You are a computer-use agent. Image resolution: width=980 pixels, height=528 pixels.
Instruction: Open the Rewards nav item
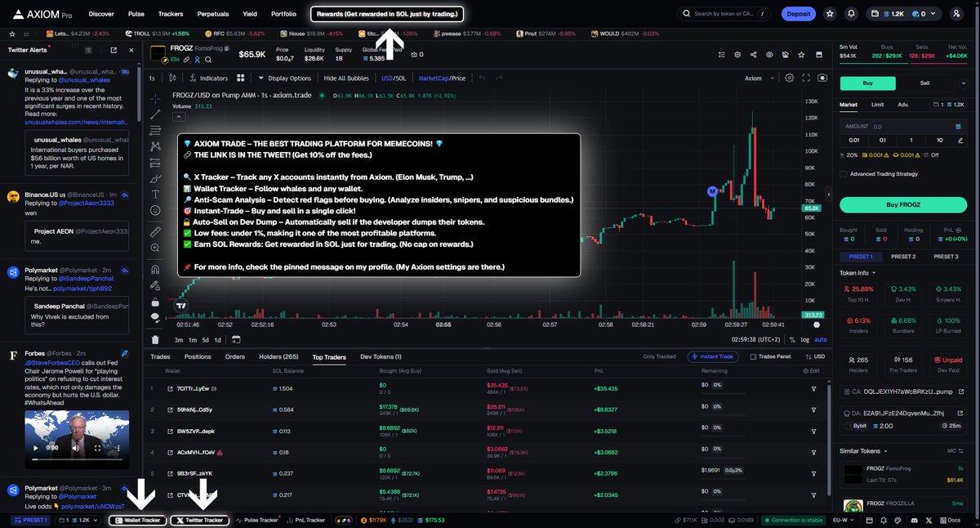[387, 14]
